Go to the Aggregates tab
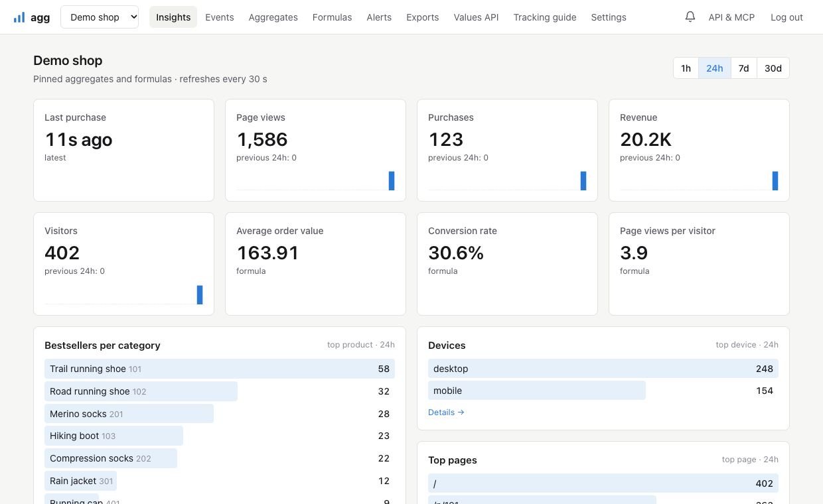 [273, 17]
